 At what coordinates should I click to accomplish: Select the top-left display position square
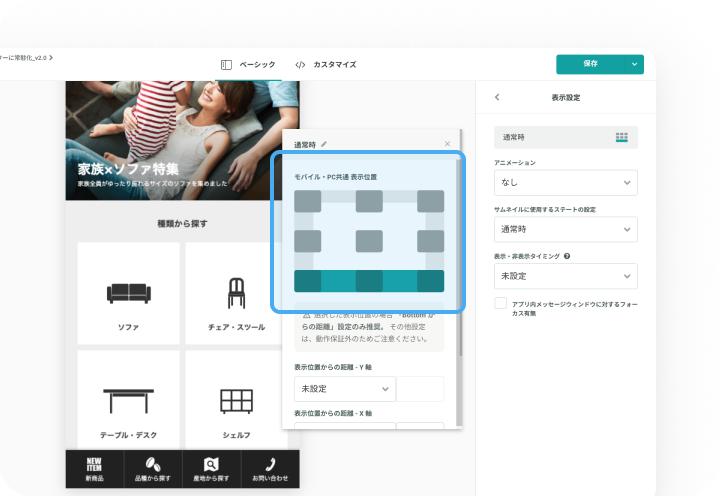coord(308,201)
